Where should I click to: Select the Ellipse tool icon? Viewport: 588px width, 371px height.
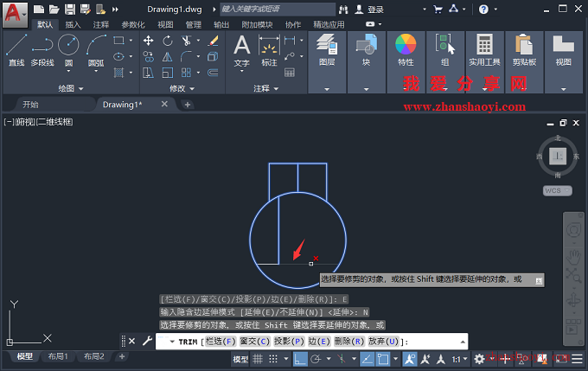click(118, 56)
